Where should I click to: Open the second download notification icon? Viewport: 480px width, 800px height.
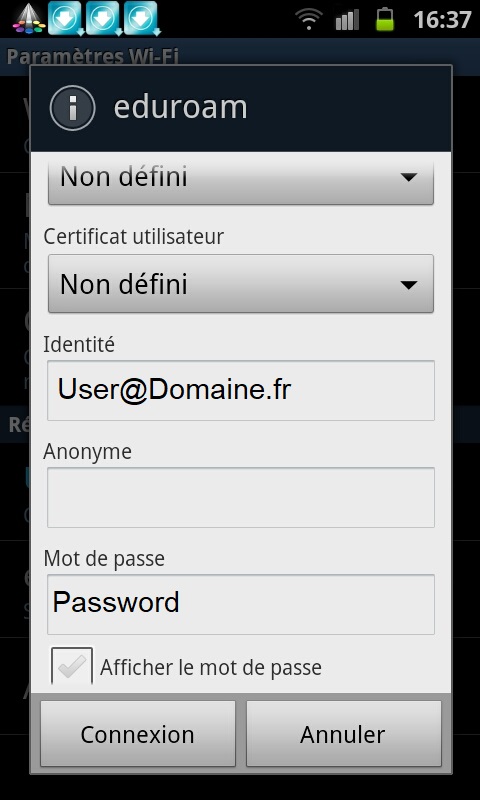[104, 18]
